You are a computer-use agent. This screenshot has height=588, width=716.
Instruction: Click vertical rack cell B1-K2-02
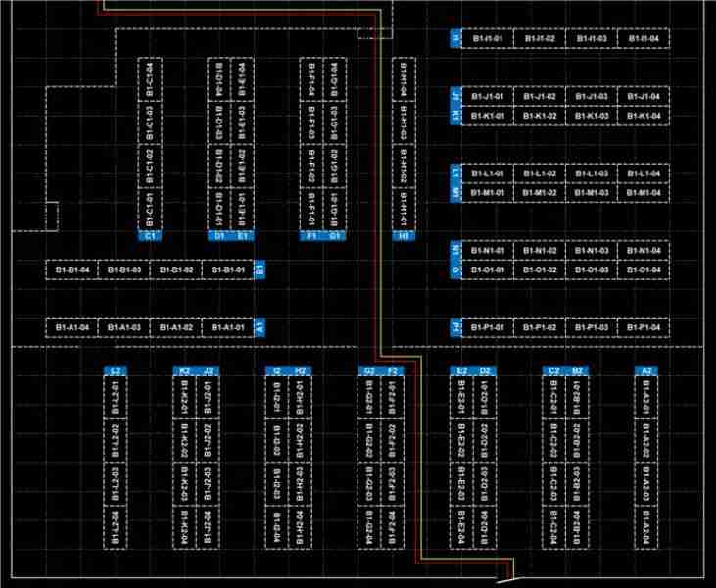184,440
